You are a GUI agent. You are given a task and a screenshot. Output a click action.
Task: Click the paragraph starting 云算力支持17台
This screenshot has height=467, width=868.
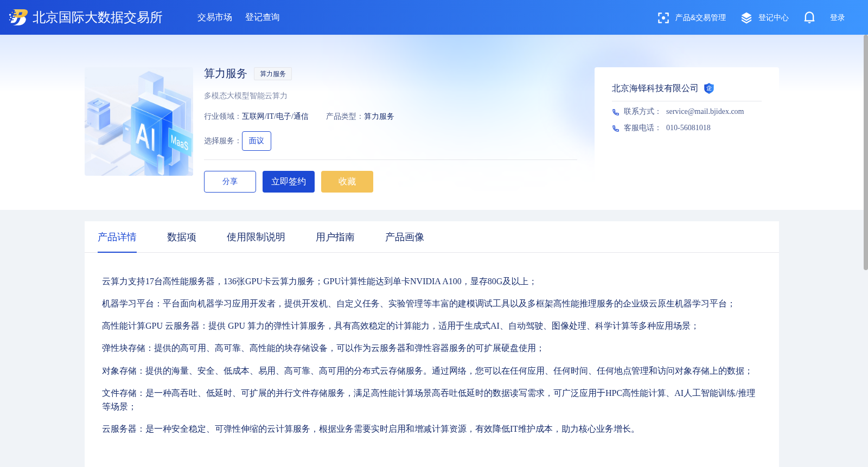(x=320, y=282)
